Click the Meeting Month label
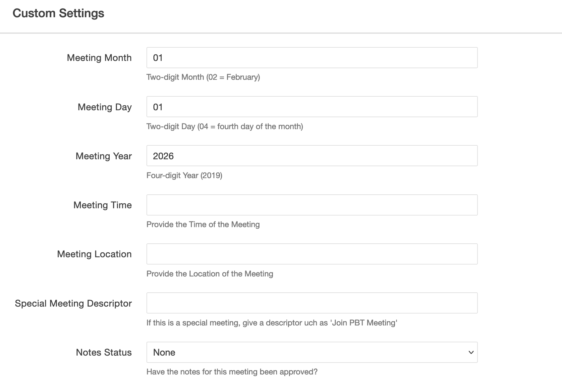Image resolution: width=562 pixels, height=392 pixels. pos(99,58)
